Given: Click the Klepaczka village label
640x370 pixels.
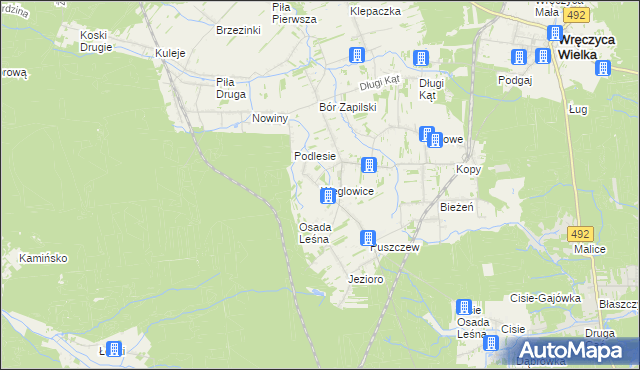Looking at the screenshot, I should click(x=376, y=11).
